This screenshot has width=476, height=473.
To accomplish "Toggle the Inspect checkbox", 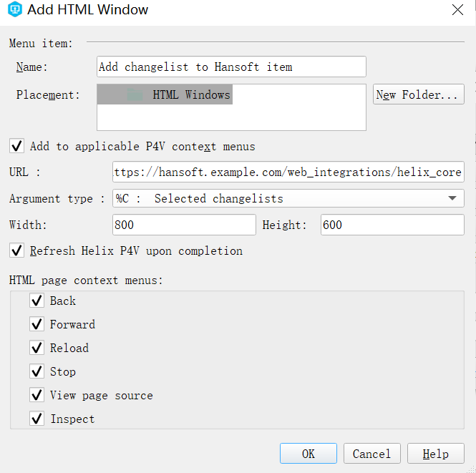I will coord(37,419).
